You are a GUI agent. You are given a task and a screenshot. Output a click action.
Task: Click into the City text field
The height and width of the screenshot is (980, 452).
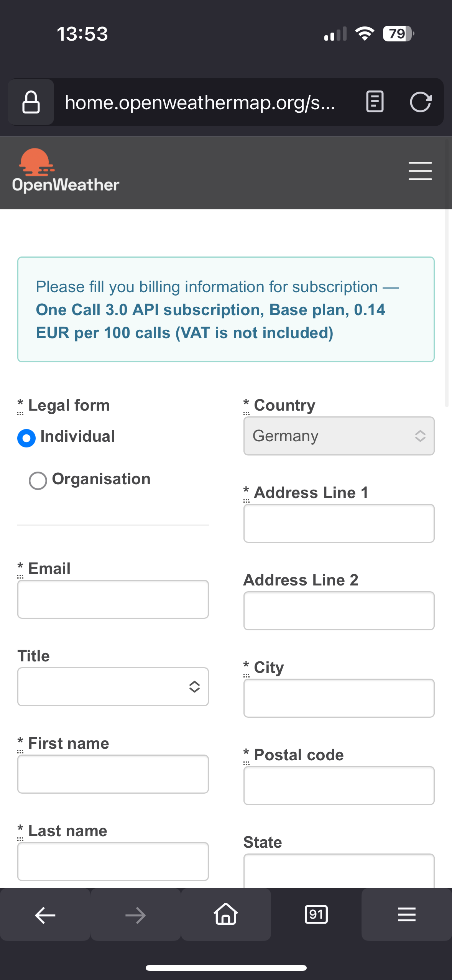(x=339, y=698)
